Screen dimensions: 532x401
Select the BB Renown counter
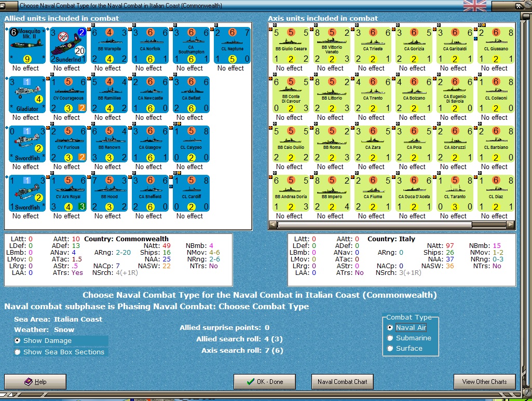(x=109, y=144)
